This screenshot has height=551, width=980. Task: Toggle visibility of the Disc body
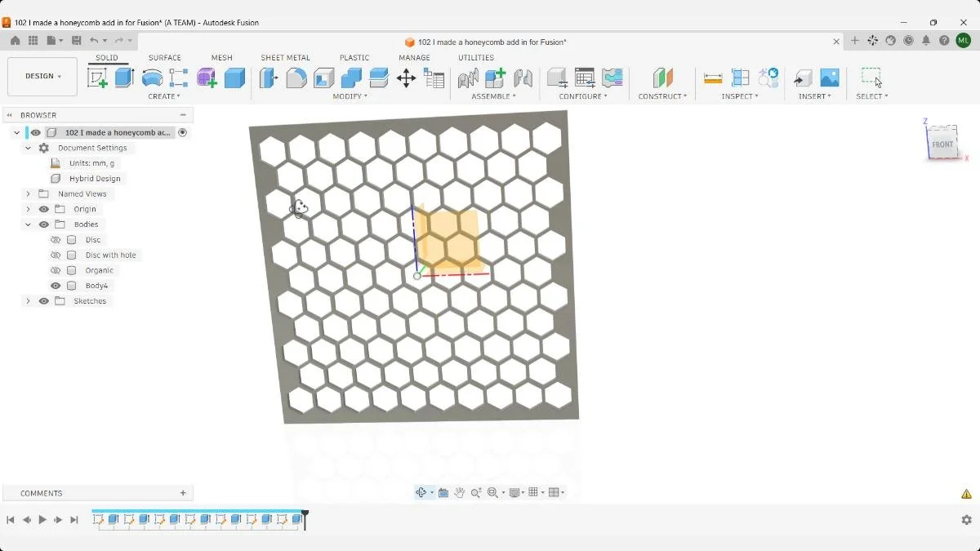(56, 240)
